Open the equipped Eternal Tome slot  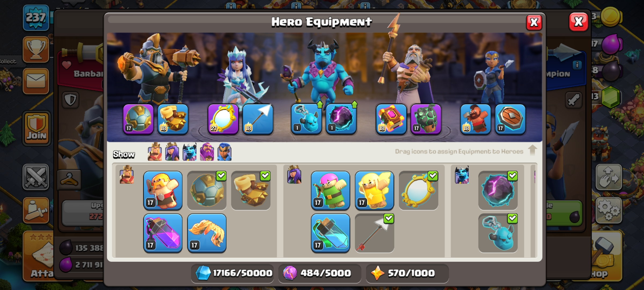[x=391, y=119]
